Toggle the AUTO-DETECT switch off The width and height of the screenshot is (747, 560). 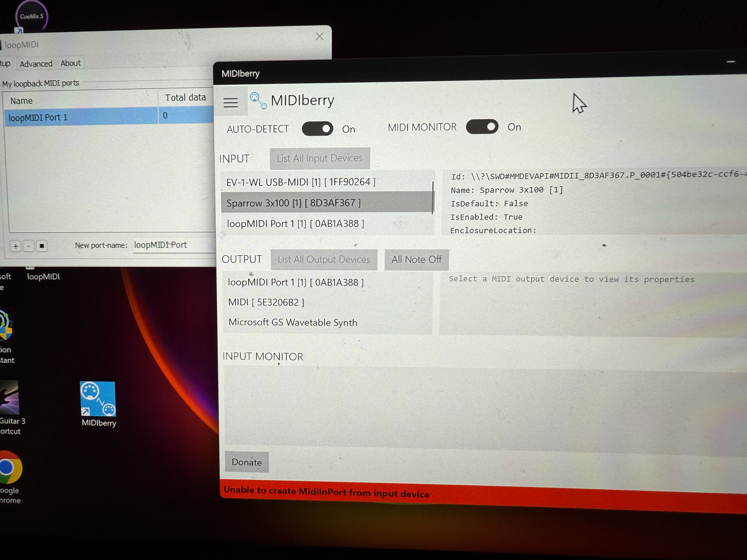point(317,129)
